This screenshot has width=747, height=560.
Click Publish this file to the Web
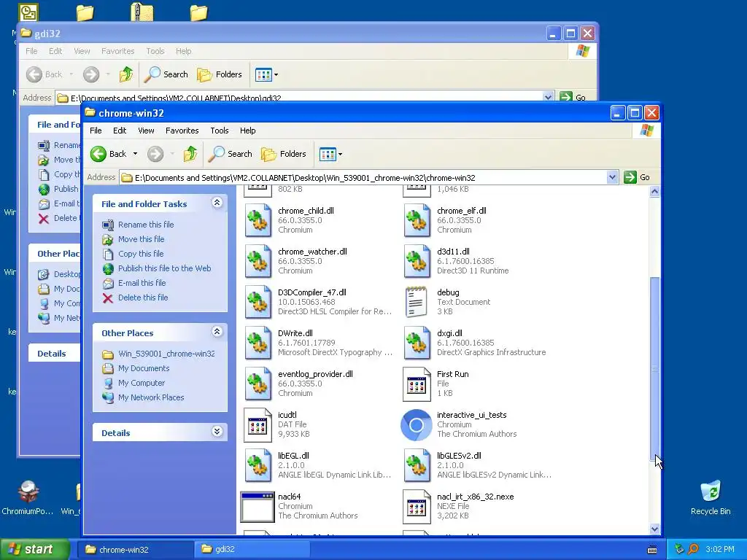tap(164, 268)
